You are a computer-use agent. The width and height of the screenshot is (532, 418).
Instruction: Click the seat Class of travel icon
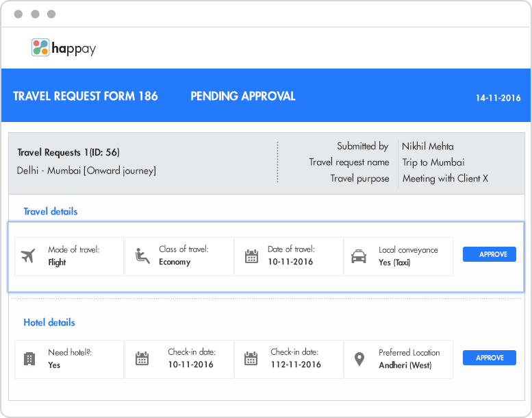pyautogui.click(x=142, y=256)
